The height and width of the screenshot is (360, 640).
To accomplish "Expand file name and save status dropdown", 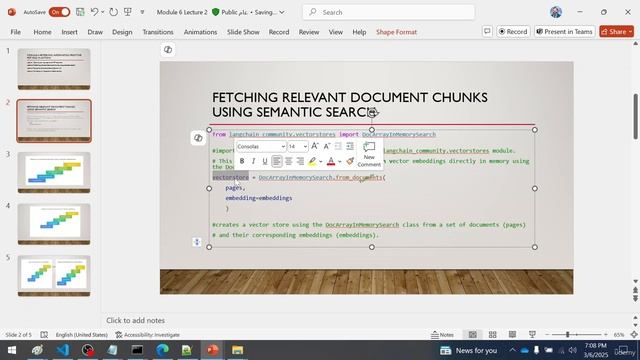I will coord(282,12).
